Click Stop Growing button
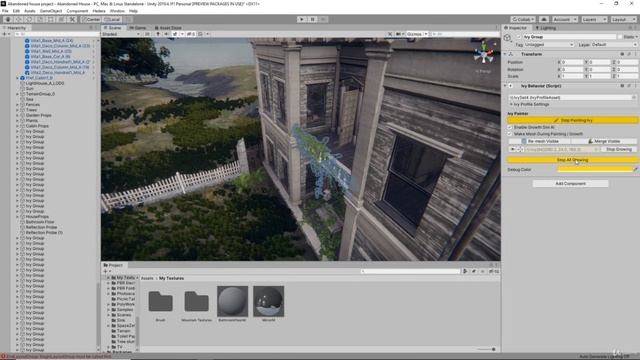This screenshot has height=360, width=640. pyautogui.click(x=618, y=149)
